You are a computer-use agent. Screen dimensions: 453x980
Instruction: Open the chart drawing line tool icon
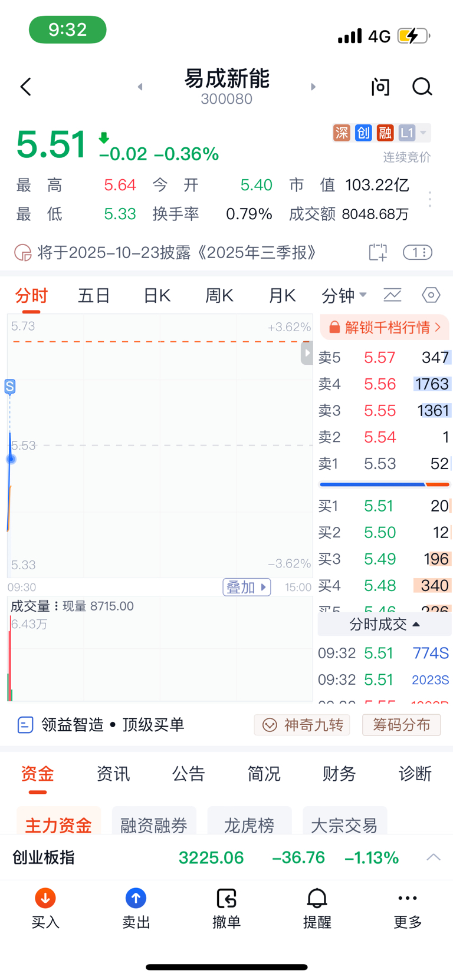click(x=392, y=295)
